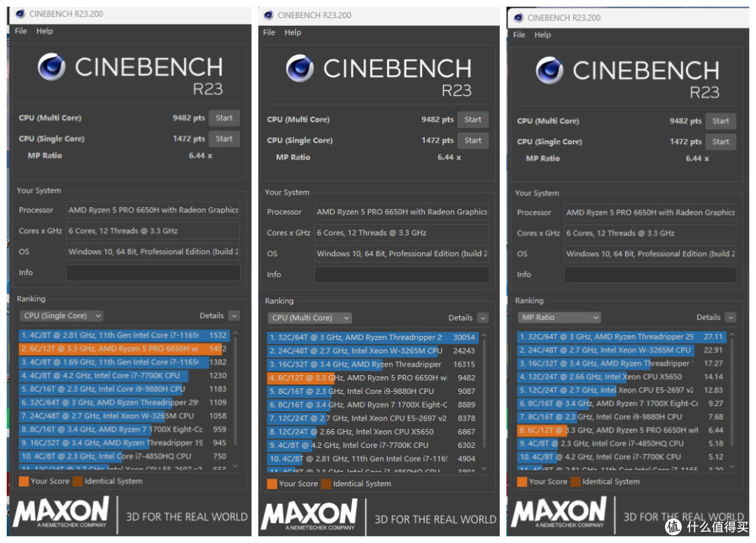Select 11th Gen Core i7 row scoring 4904
This screenshot has height=543, width=756.
372,459
